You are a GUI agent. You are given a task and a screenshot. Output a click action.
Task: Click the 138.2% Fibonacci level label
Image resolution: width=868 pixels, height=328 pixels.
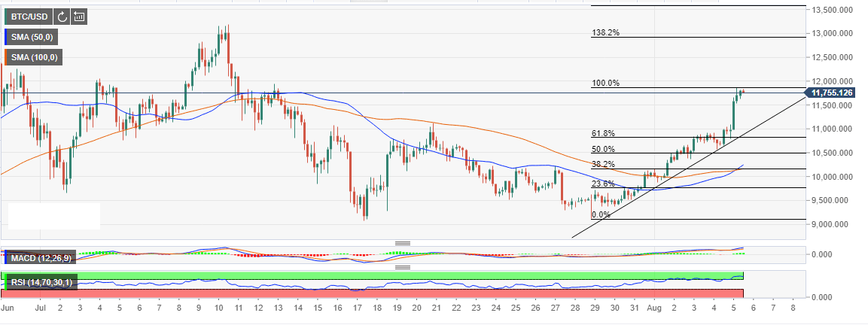coord(607,33)
